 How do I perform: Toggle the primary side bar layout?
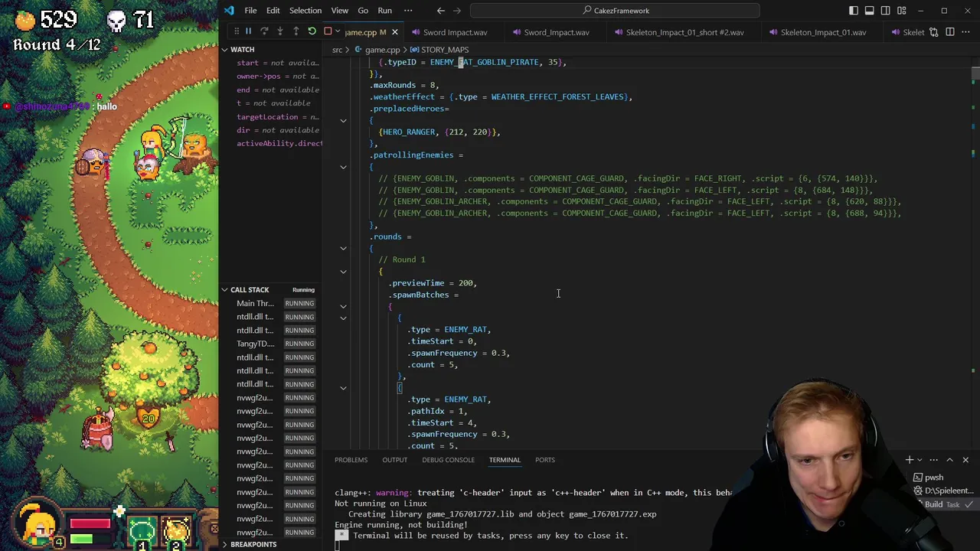click(854, 11)
